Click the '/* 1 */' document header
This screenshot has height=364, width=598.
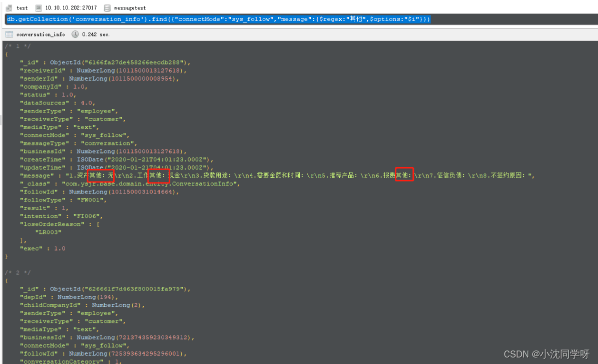tap(18, 46)
